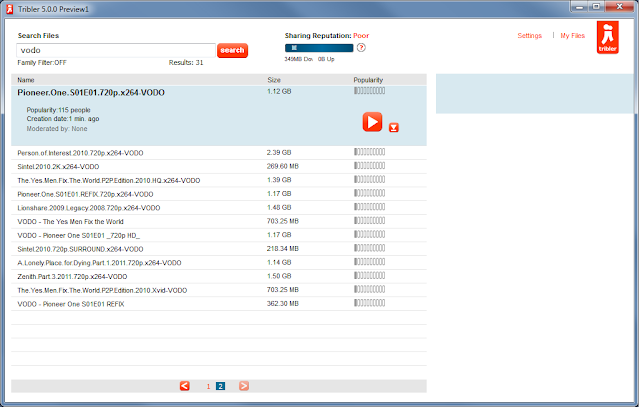Click the Pioneer.One.S01E01.720p.x264-VODO title
The height and width of the screenshot is (407, 640).
click(91, 93)
